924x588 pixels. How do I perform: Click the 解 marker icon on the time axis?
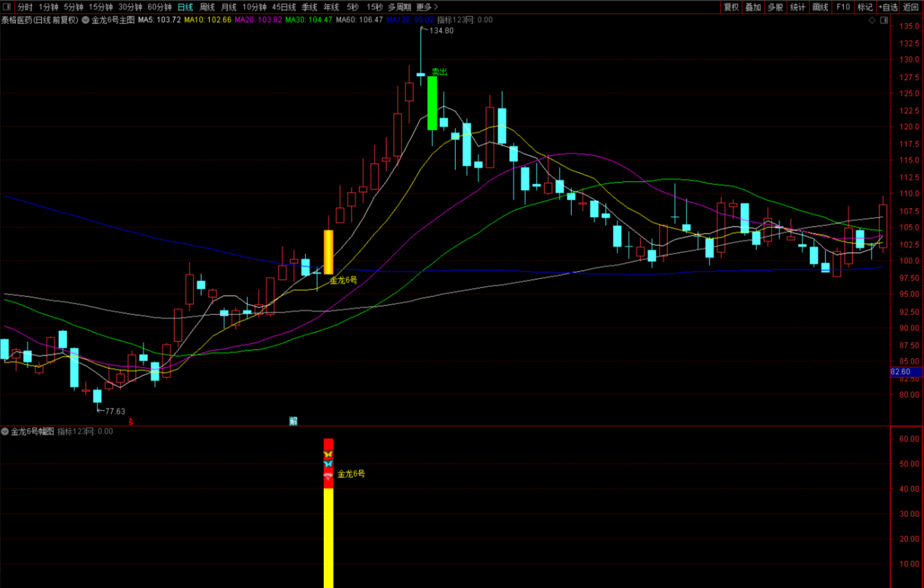tap(293, 421)
